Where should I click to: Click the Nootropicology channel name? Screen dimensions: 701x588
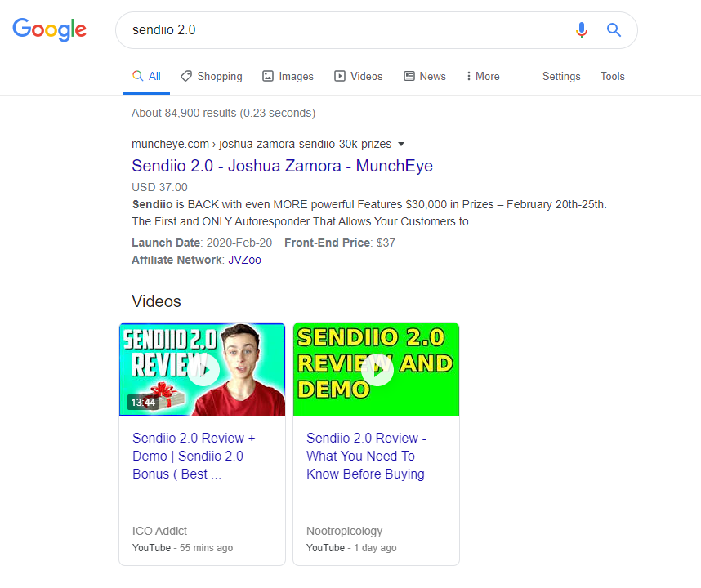[x=344, y=531]
